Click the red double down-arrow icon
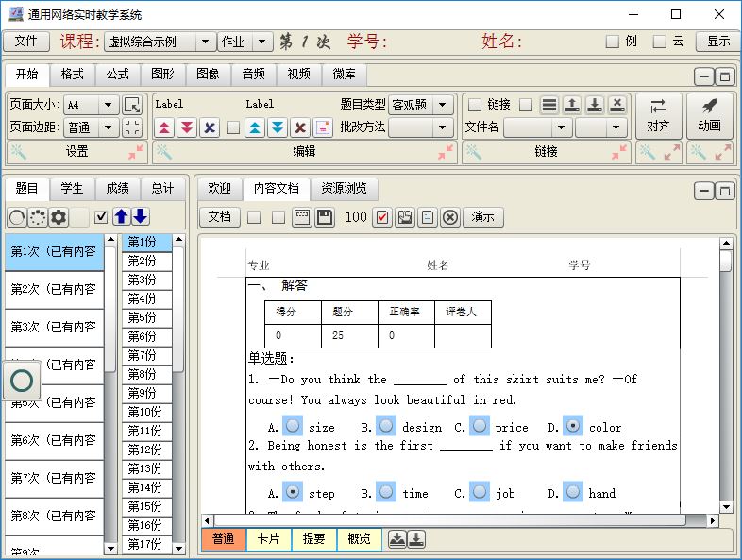Screen dimensions: 742x560 187,127
